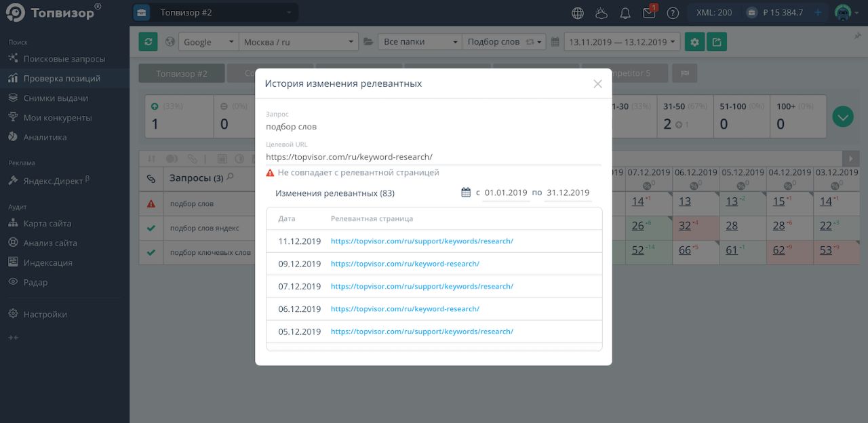Click the Целевой URL field in dialog
Image resolution: width=868 pixels, height=423 pixels.
(x=433, y=157)
